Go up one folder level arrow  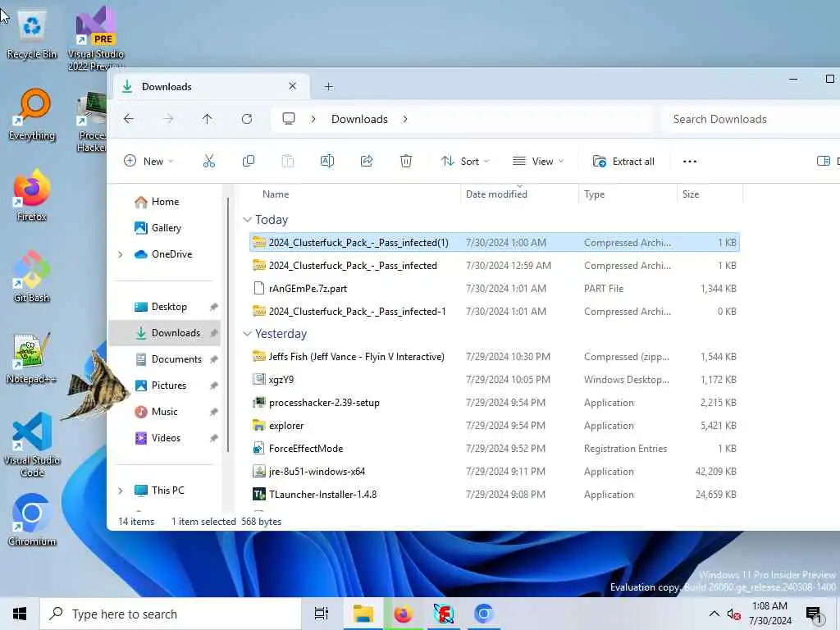click(x=208, y=119)
